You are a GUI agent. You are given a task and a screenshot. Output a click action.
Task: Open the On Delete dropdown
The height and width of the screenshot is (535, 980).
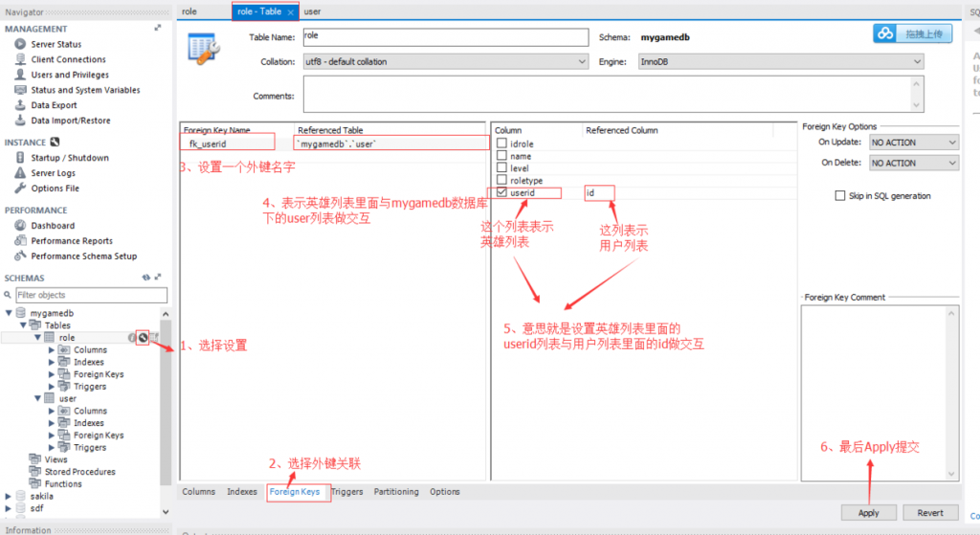pyautogui.click(x=914, y=163)
